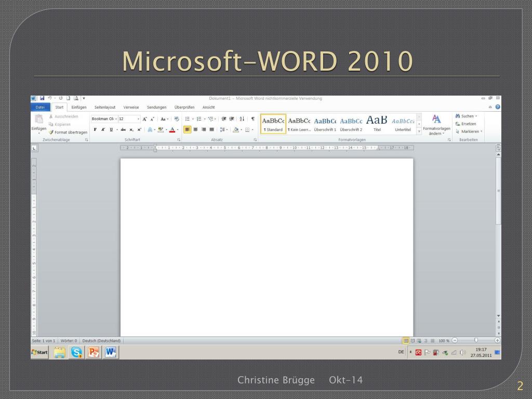
Task: Click the font color red A button
Action: pyautogui.click(x=172, y=129)
